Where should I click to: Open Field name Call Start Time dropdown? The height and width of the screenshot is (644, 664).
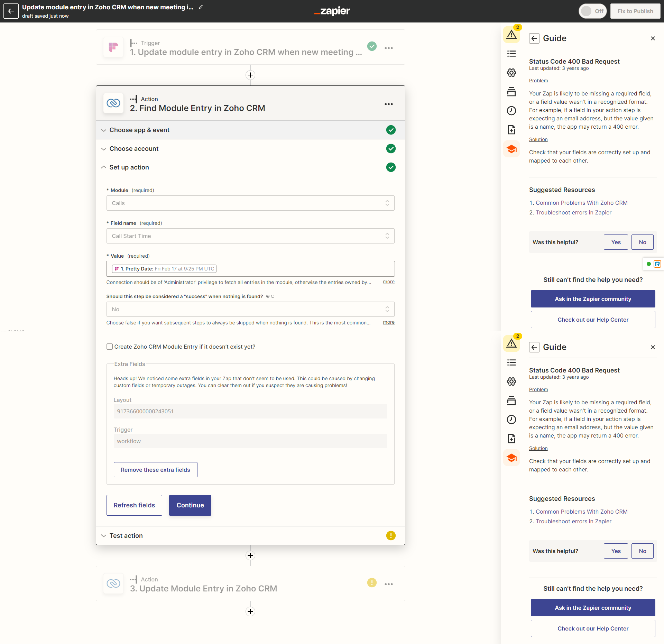coord(250,236)
